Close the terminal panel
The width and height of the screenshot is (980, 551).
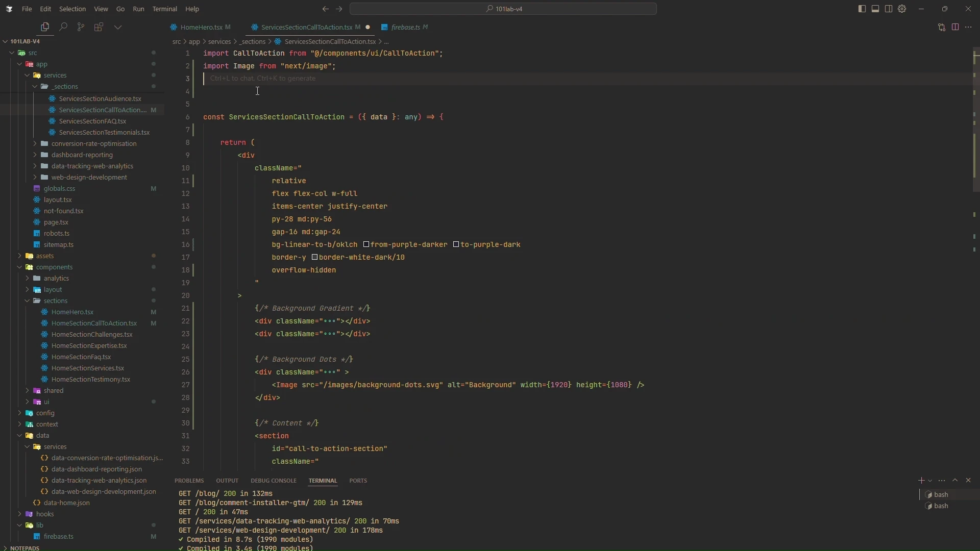968,481
